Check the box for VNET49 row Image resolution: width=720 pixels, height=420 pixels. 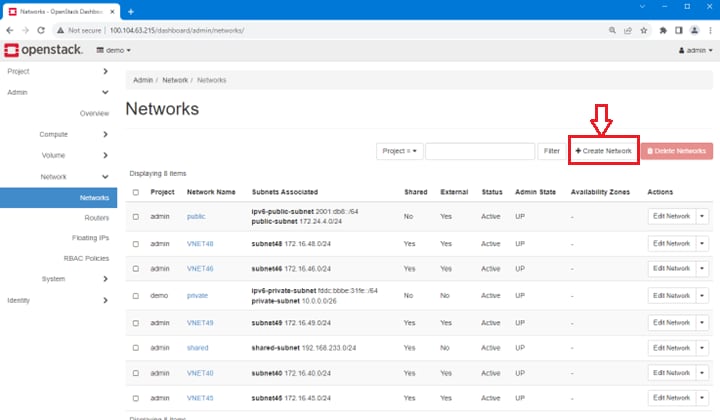(x=135, y=323)
